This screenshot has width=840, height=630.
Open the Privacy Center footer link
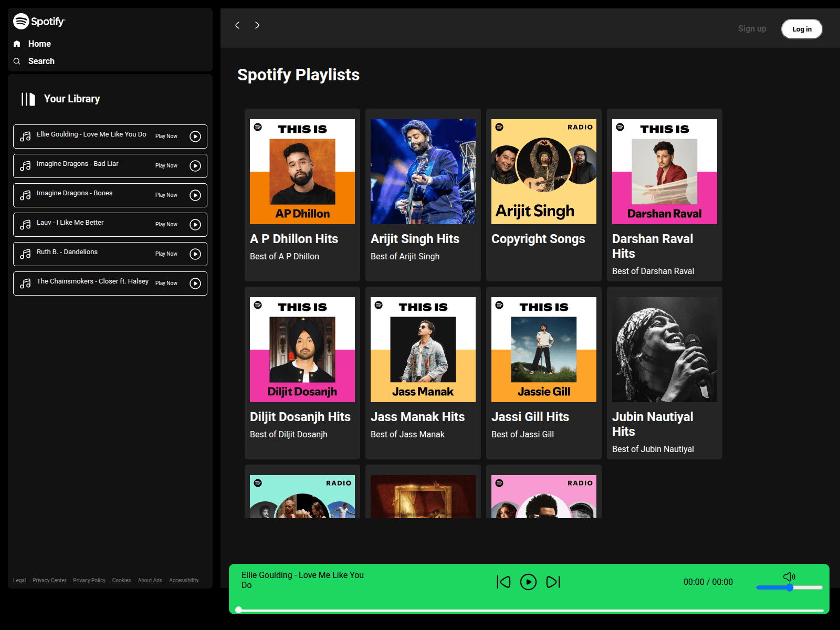pyautogui.click(x=49, y=580)
